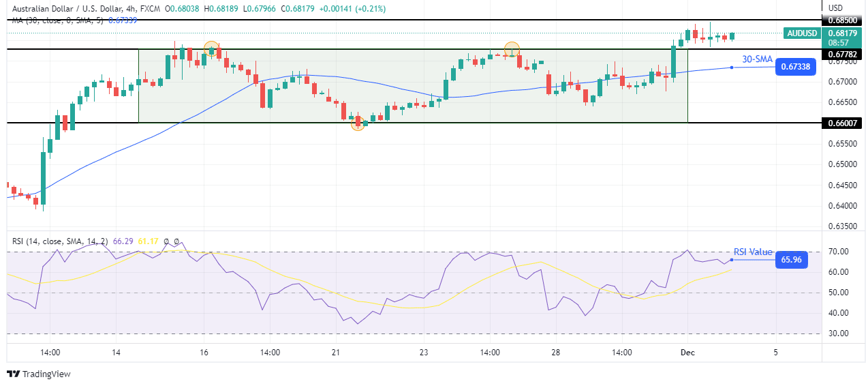Click the 0.64000 price axis label

tap(841, 206)
